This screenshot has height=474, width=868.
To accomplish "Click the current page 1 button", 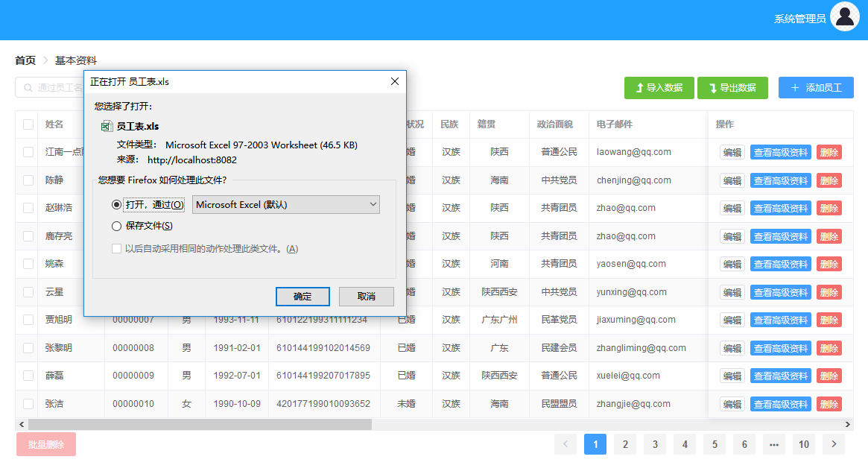I will (x=595, y=444).
